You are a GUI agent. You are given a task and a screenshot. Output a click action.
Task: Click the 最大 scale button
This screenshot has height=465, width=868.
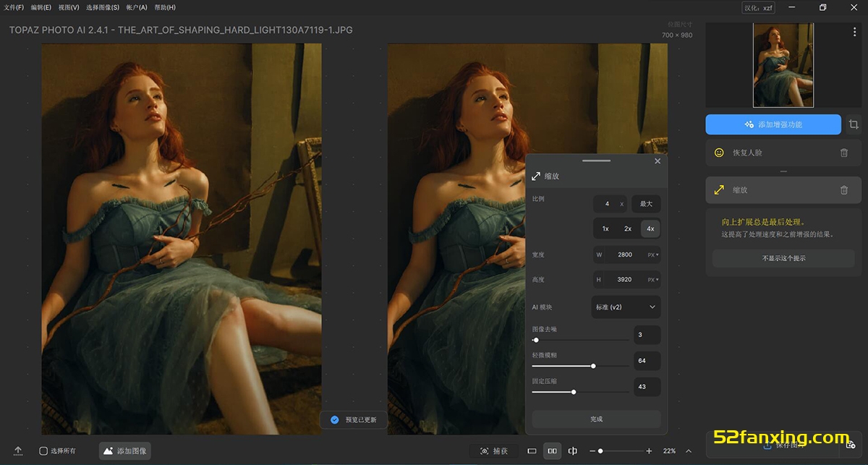pos(646,204)
